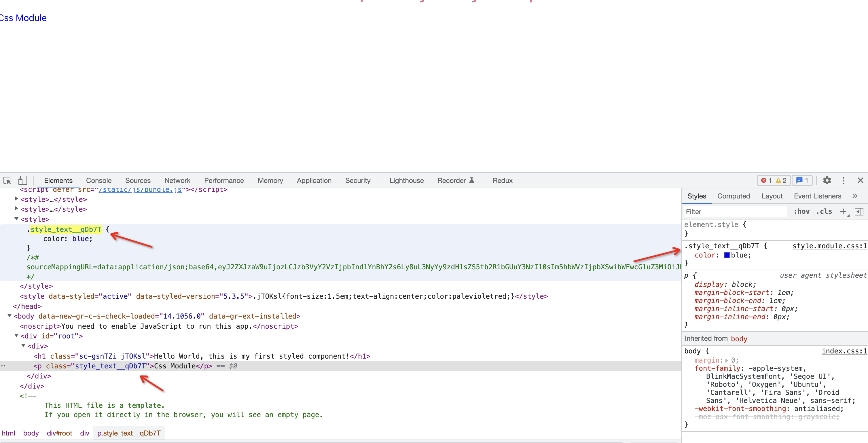Show more Styles pane tabs chevron
Viewport: 868px width, 443px height.
click(x=855, y=196)
